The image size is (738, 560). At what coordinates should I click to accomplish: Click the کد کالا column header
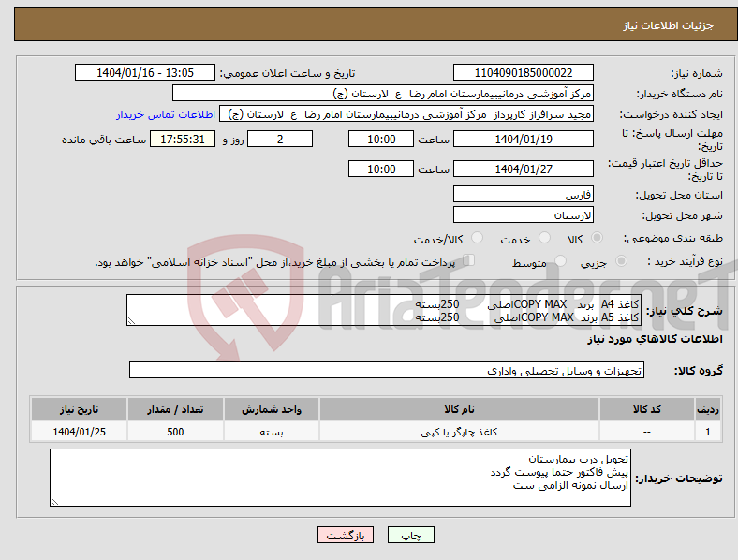click(647, 409)
